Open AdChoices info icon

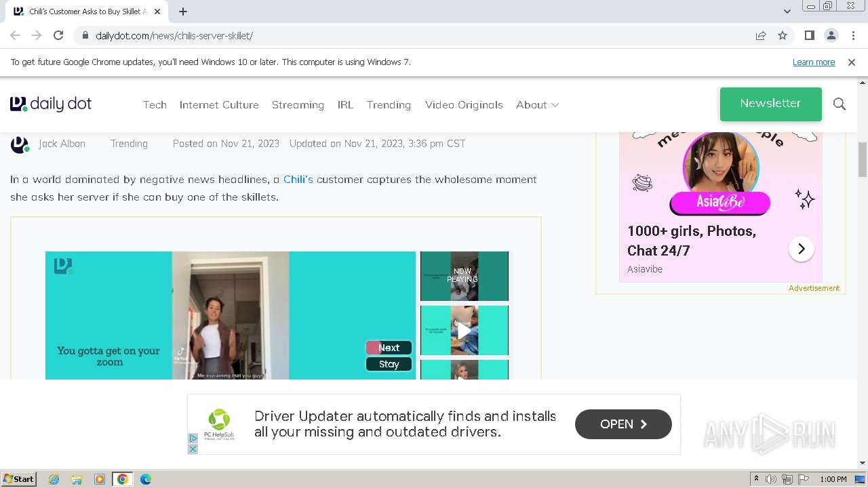point(193,439)
